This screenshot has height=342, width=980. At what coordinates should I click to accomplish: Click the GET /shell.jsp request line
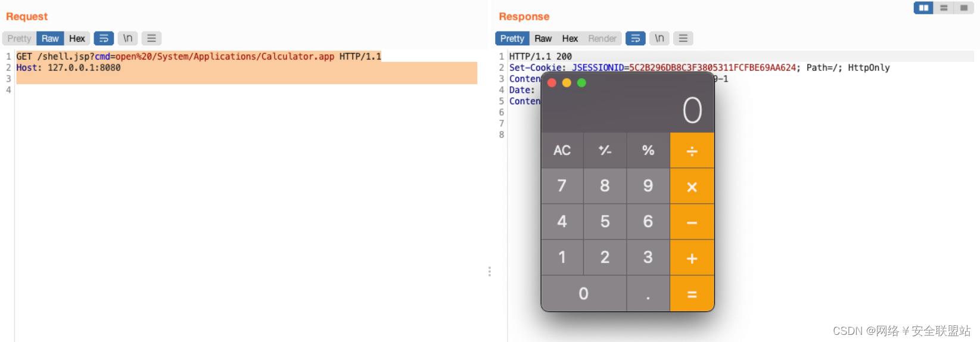click(x=198, y=57)
